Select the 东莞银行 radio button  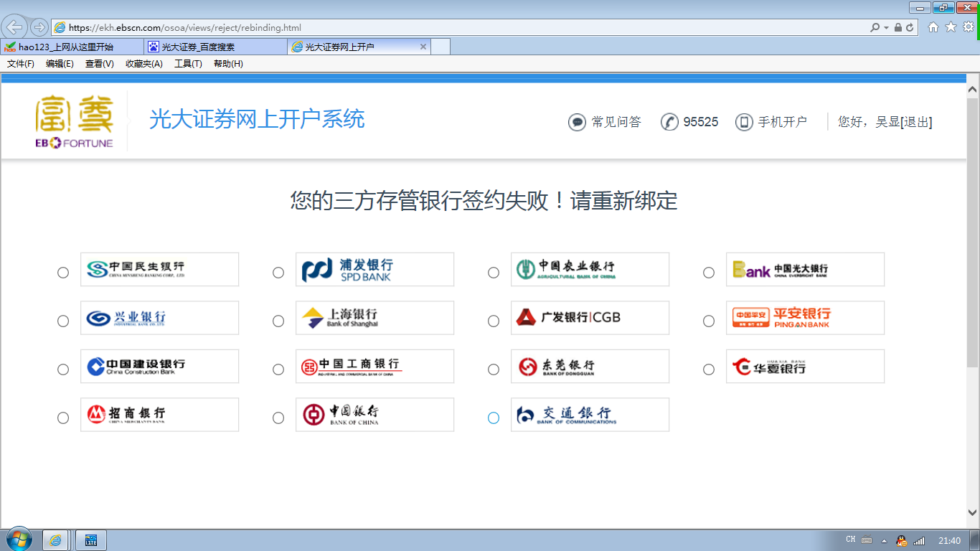pyautogui.click(x=494, y=369)
